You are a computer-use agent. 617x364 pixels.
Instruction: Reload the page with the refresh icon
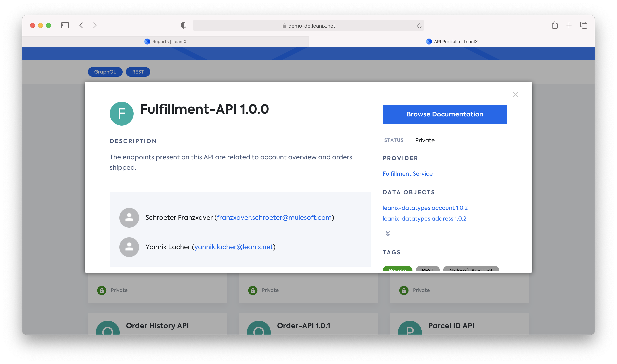(419, 26)
